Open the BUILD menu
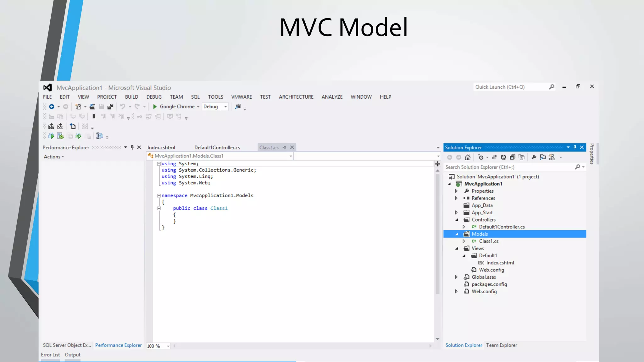Screen dimensions: 644x362 pyautogui.click(x=131, y=97)
